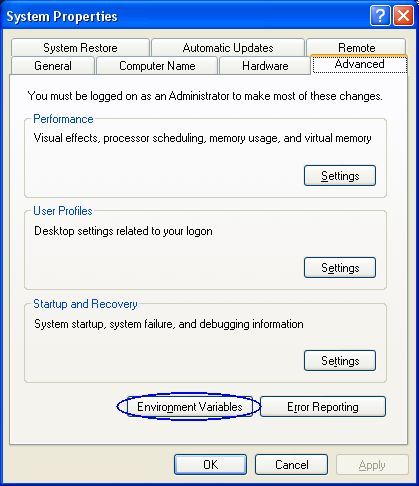Screen dimensions: 419x486
Task: Select the Remote tab
Action: 356,47
